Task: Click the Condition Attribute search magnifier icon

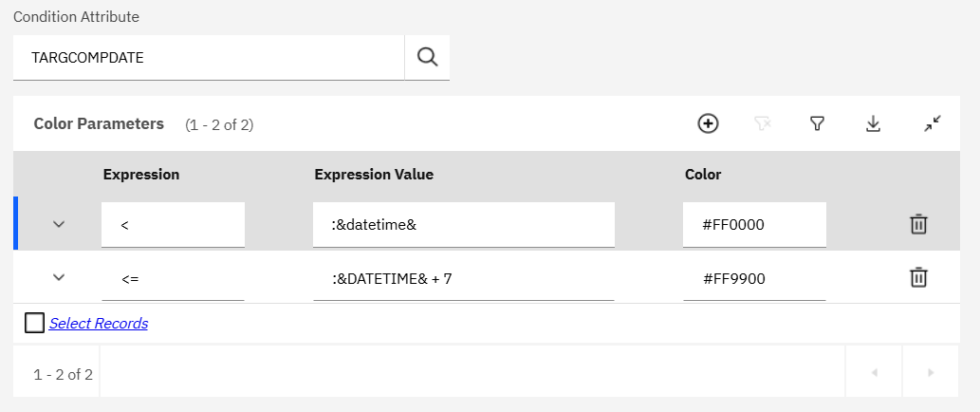Action: pos(427,58)
